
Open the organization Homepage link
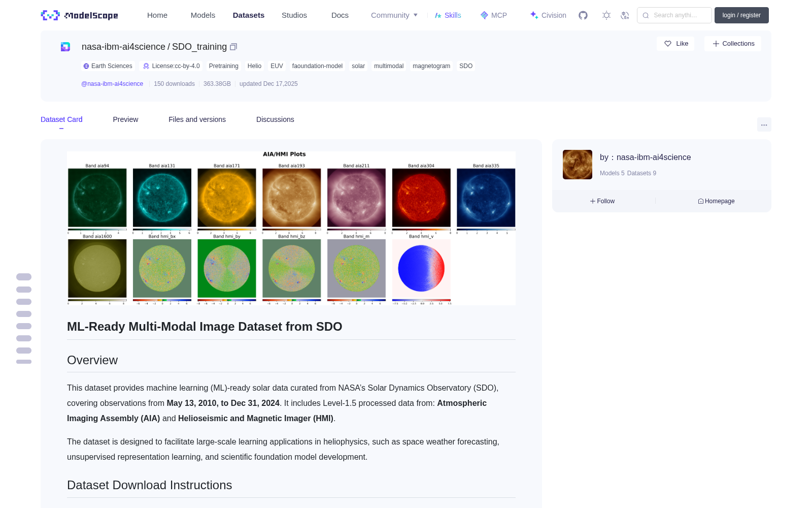pos(716,201)
